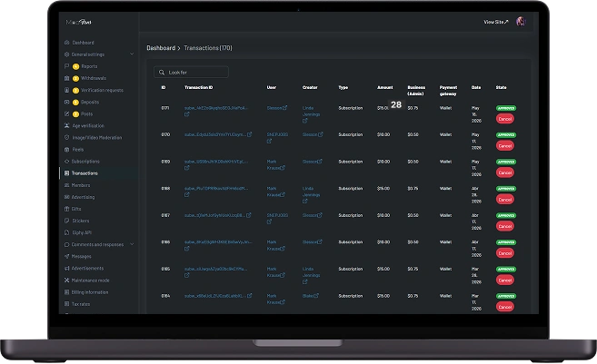597x364 pixels.
Task: Cancel transaction 0171
Action: (x=505, y=119)
